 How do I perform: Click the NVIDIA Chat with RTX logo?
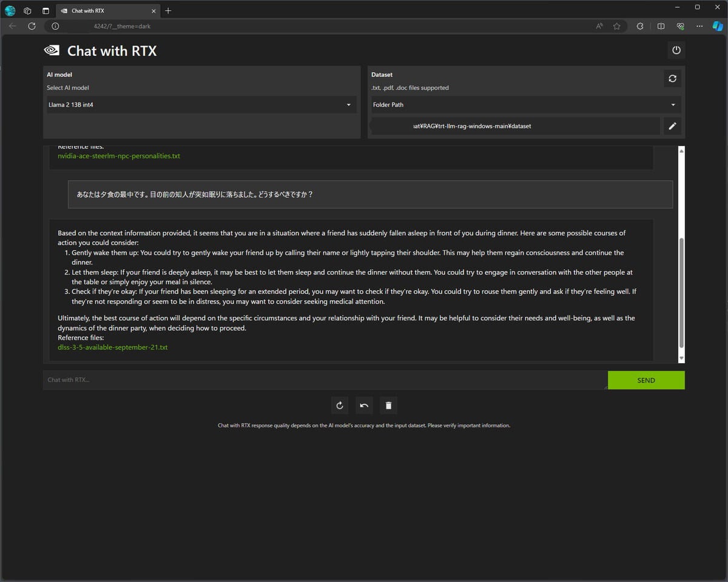click(x=52, y=50)
